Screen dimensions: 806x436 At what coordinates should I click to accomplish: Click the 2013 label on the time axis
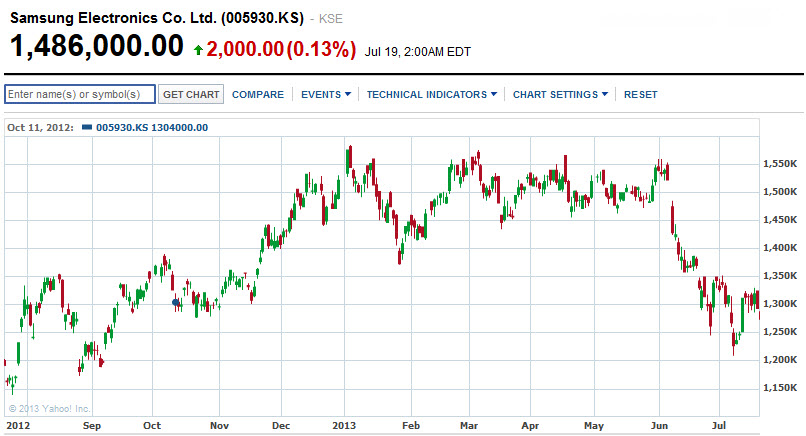click(x=344, y=426)
